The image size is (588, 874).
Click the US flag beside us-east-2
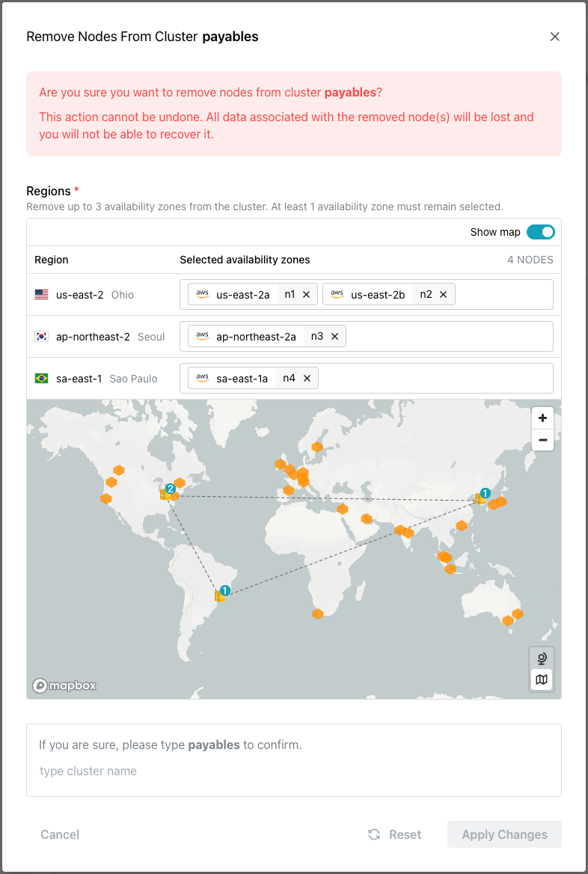[41, 294]
